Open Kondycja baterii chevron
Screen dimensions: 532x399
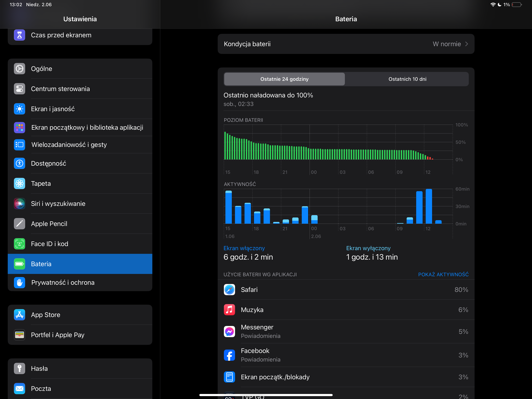[467, 44]
